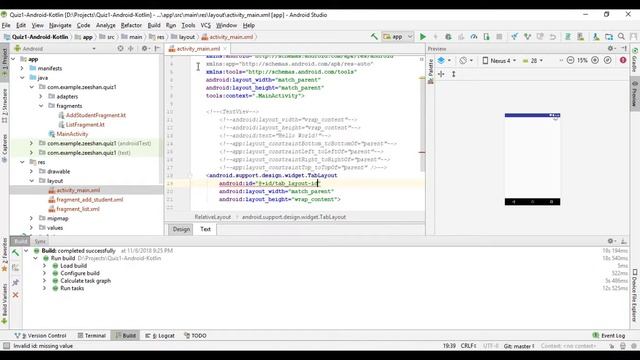Click Git: master branch in status bar
The height and width of the screenshot is (360, 640).
(x=519, y=346)
